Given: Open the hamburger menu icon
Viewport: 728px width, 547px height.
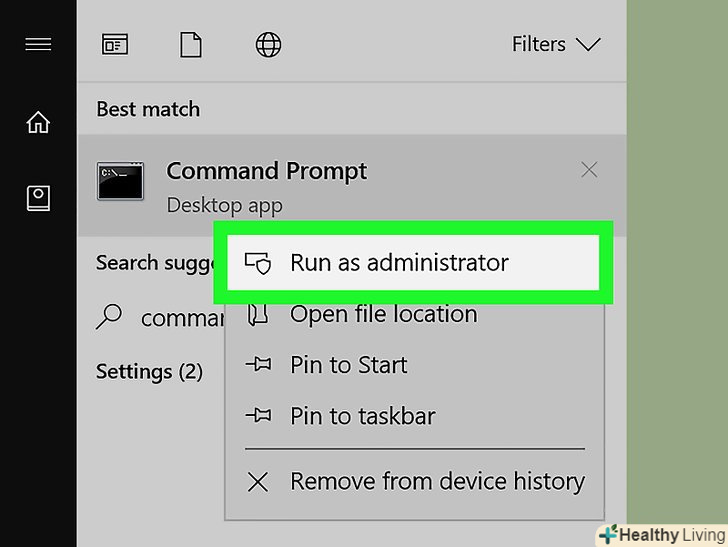Looking at the screenshot, I should tap(38, 45).
